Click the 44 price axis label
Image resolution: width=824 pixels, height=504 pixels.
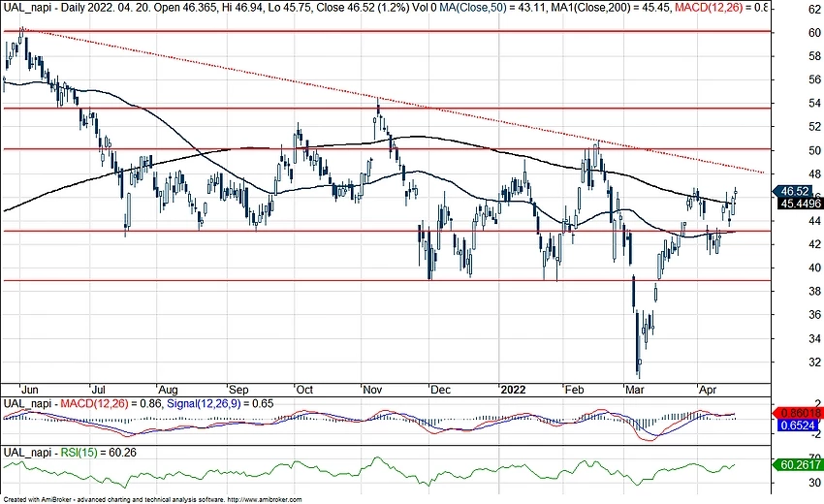coord(814,221)
